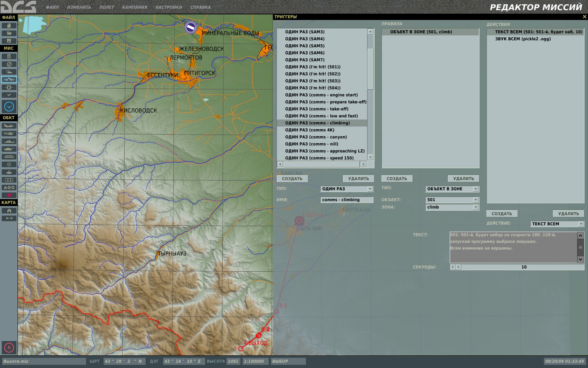Screen dimensions: 588x368
Task: Click the triggers list horizontal scroll-right arrow
Action: [364, 164]
